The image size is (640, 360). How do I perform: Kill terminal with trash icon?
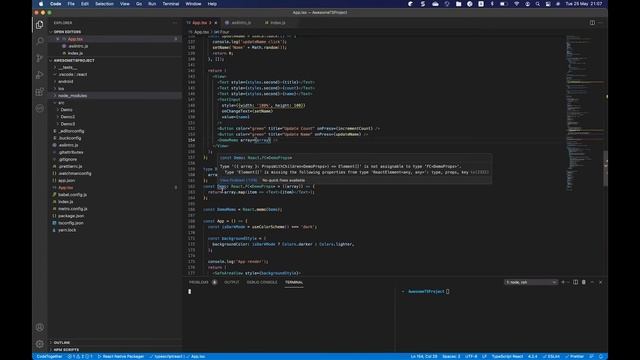[584, 282]
